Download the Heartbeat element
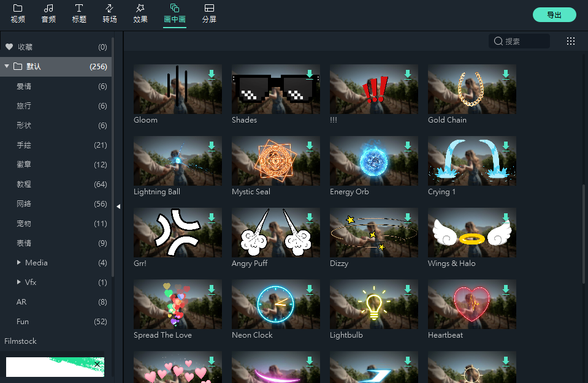 (506, 290)
